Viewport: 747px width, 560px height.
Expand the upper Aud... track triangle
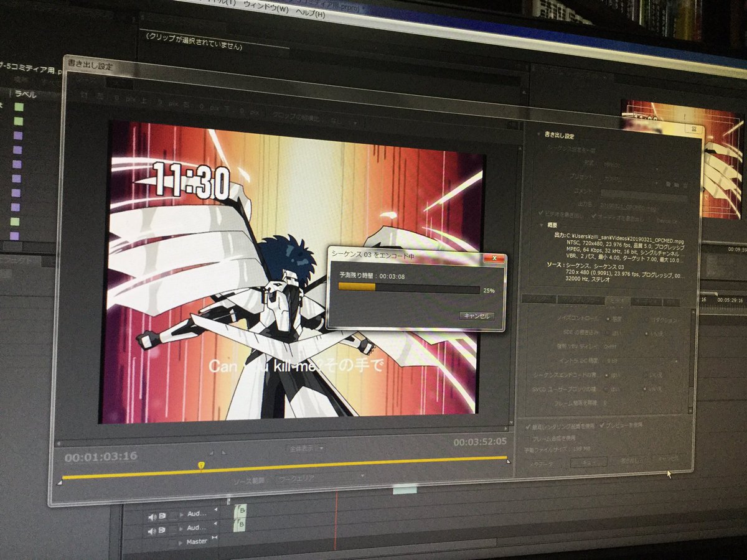point(181,515)
